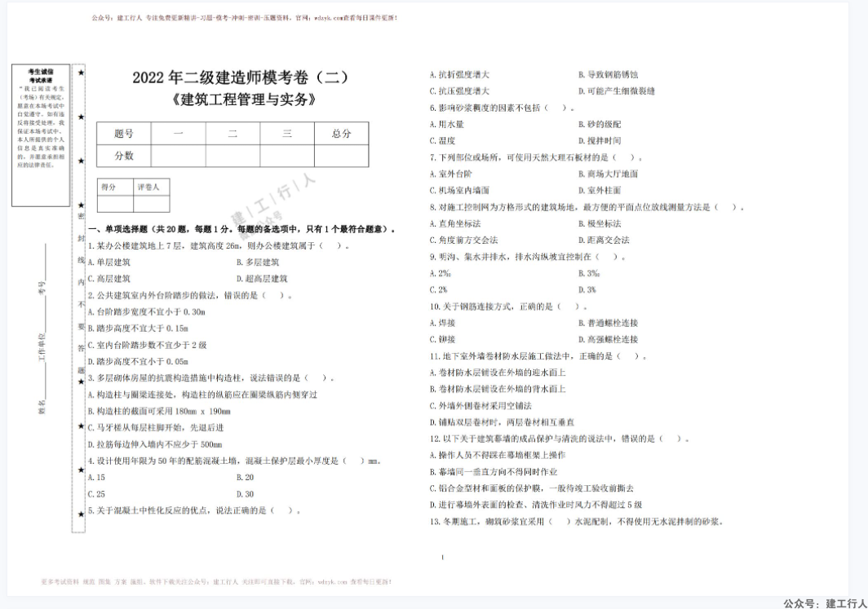Screen dimensions: 868x609
Task: Click the title '2022 年二级建造师模考卷（二）'
Action: [x=241, y=77]
